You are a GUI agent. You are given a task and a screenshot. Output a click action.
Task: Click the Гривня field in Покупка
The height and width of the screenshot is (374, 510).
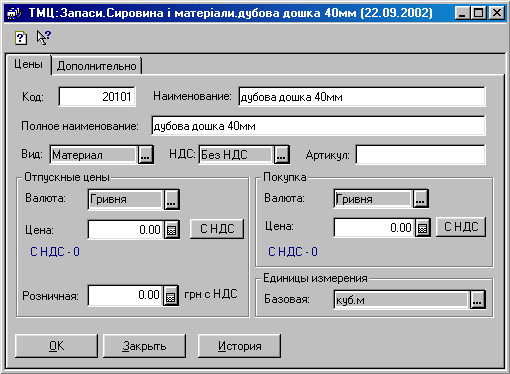373,199
